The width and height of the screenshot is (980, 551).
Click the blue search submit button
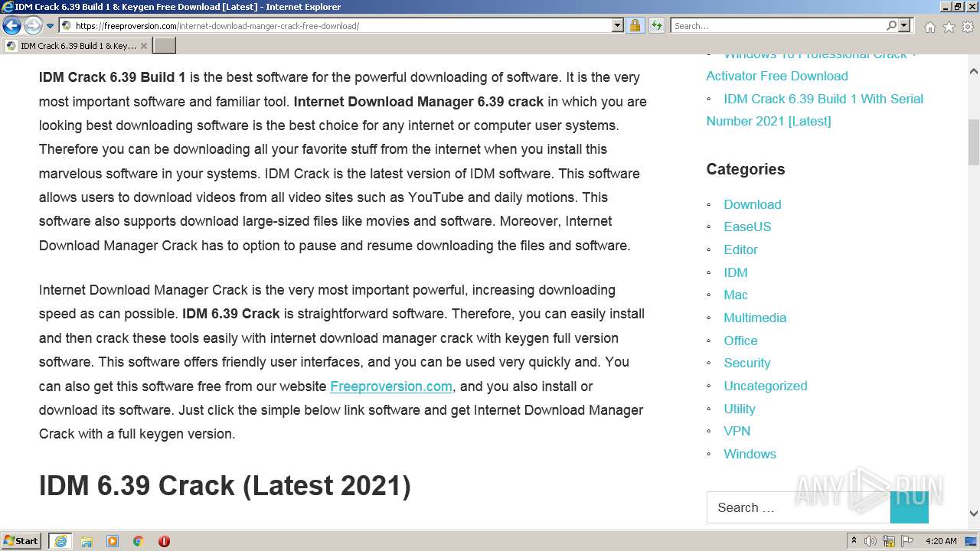(x=910, y=507)
